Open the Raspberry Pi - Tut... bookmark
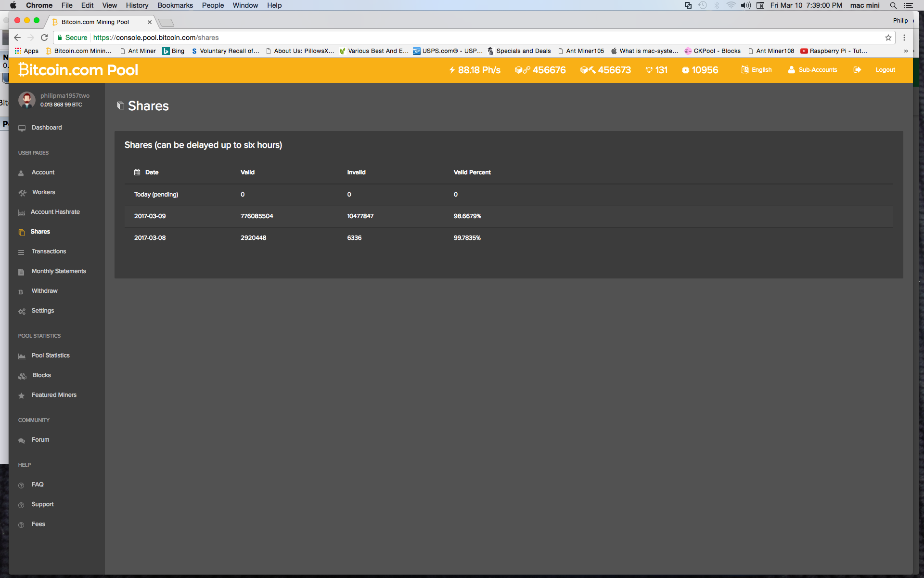The width and height of the screenshot is (924, 578). 834,51
